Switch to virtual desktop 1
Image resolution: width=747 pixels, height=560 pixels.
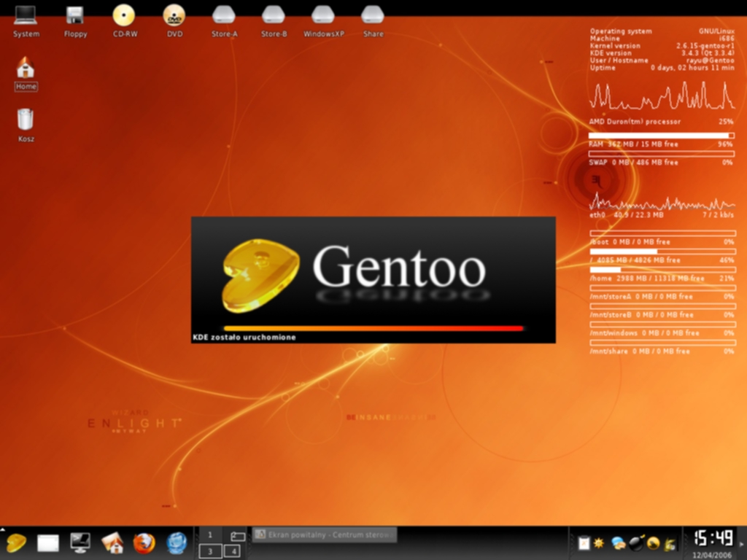click(209, 535)
